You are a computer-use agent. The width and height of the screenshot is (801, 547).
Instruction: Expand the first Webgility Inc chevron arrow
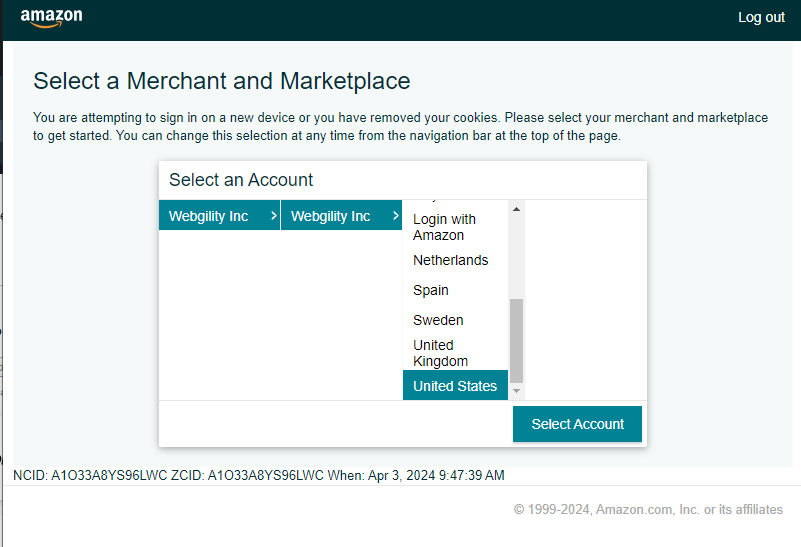tap(273, 216)
